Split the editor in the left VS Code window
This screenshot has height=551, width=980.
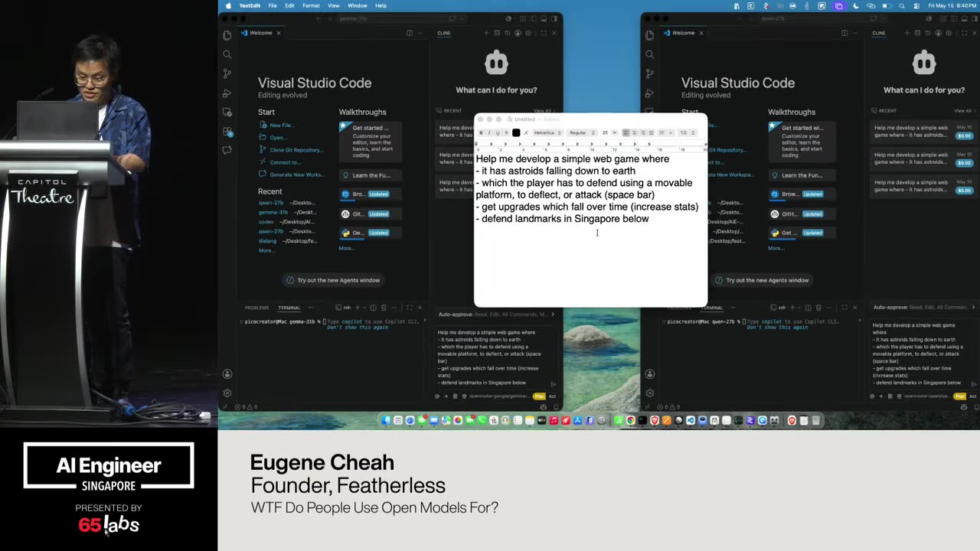pos(410,33)
